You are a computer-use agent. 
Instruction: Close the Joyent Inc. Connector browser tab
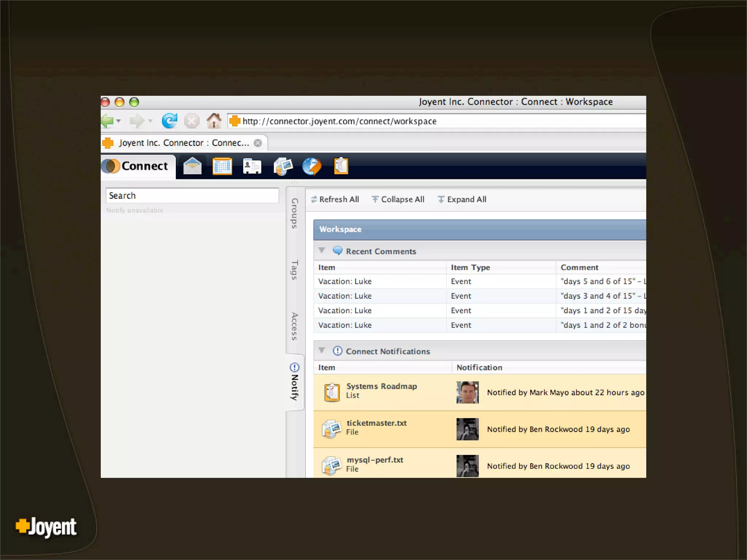click(x=258, y=143)
